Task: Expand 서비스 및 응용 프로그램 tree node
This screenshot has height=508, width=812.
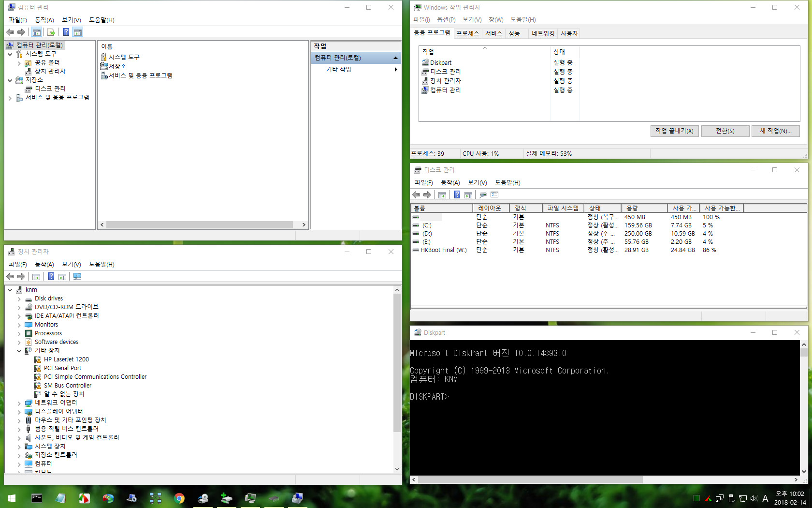Action: pos(10,98)
